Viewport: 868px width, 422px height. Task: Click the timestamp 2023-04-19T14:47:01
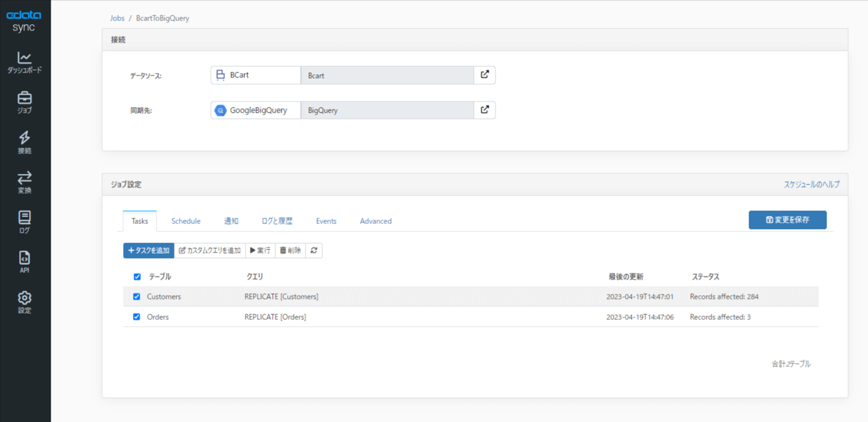point(640,297)
